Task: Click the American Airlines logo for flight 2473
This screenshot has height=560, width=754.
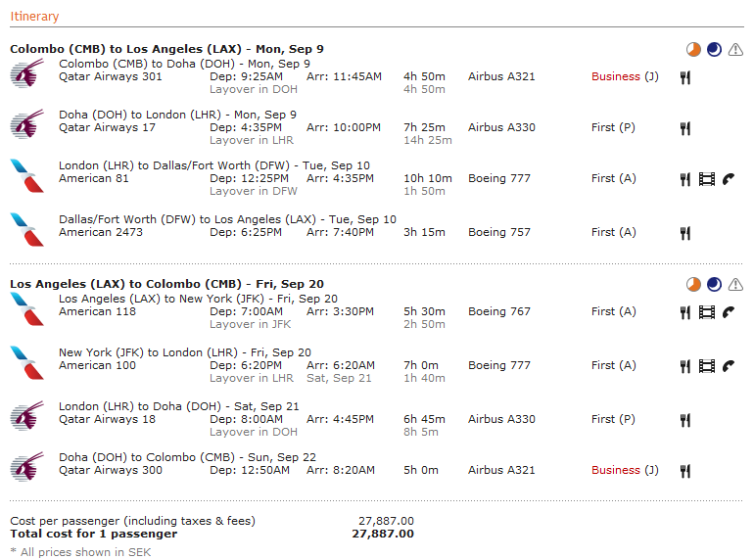Action: (x=26, y=230)
